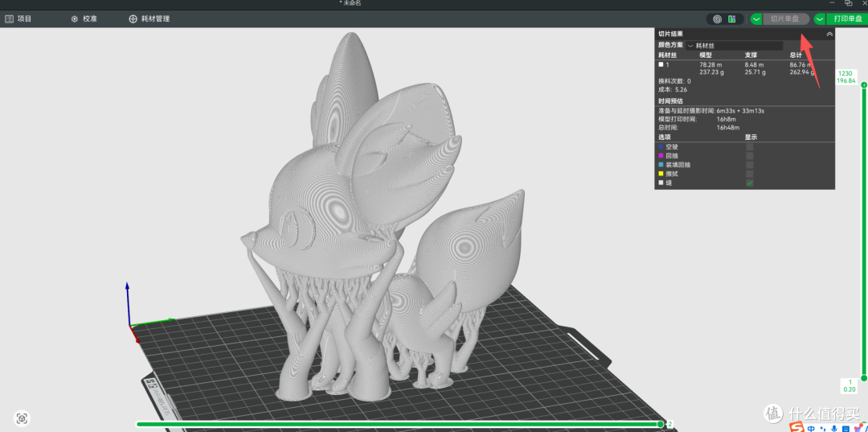Click the white 缝 color swatch
The width and height of the screenshot is (868, 432).
pos(661,183)
